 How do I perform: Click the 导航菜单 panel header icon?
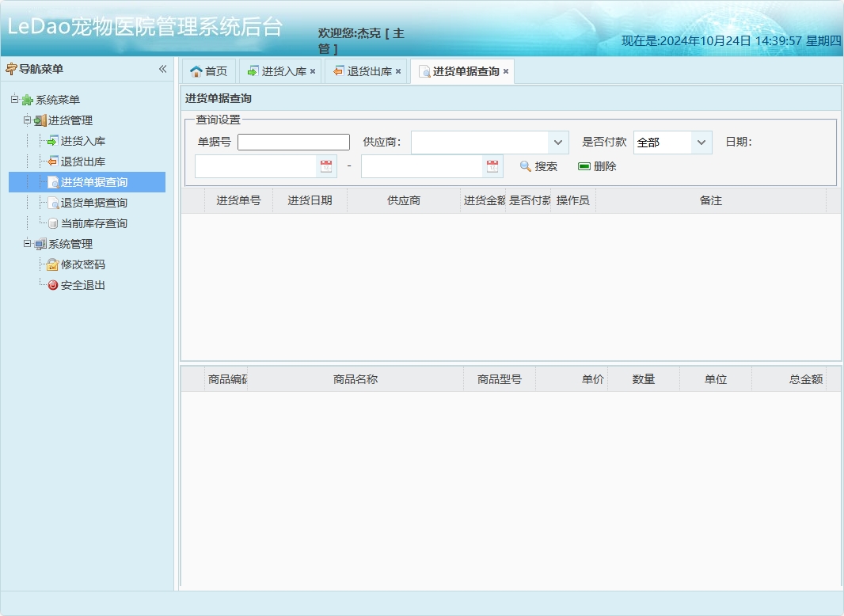(x=11, y=70)
